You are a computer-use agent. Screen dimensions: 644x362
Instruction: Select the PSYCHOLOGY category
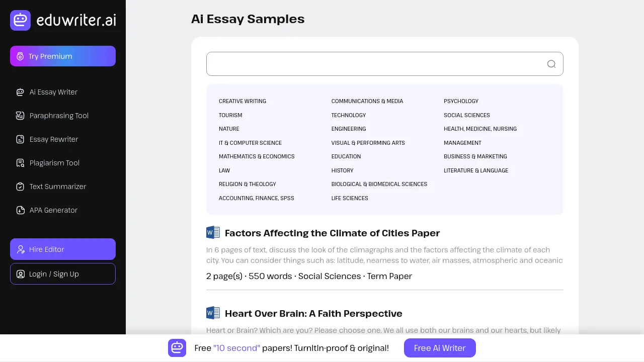[x=461, y=101]
